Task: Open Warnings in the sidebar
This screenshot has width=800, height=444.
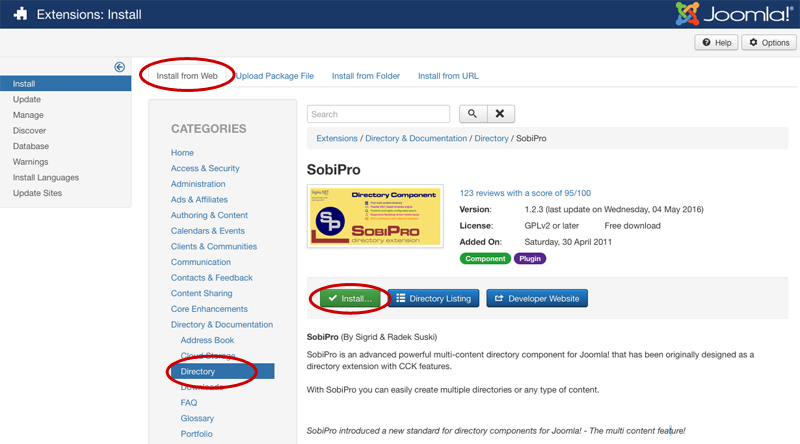Action: pos(31,162)
